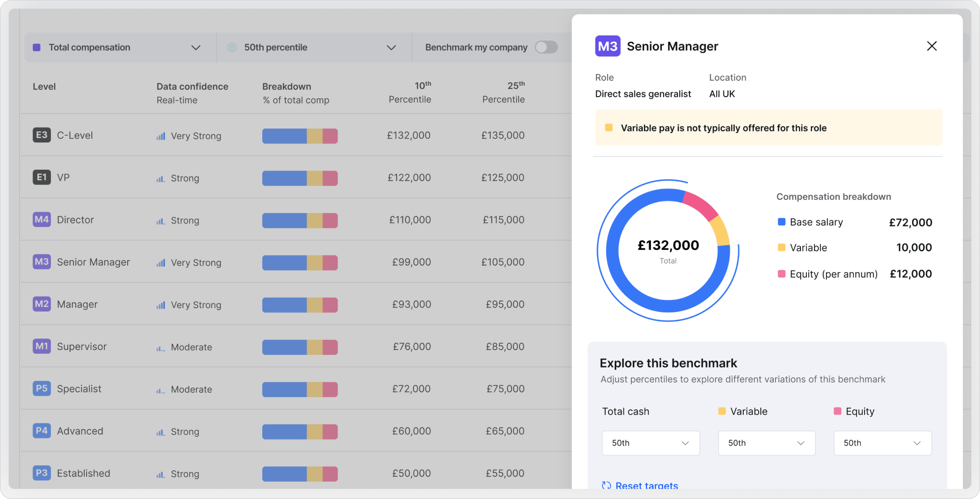Expand the Total cash percentile selector
The image size is (980, 499).
point(650,443)
